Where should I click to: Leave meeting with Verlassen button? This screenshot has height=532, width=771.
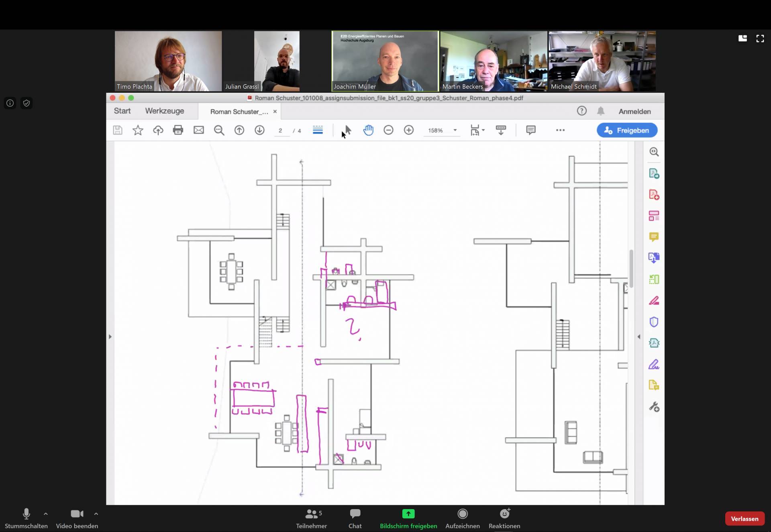[744, 519]
